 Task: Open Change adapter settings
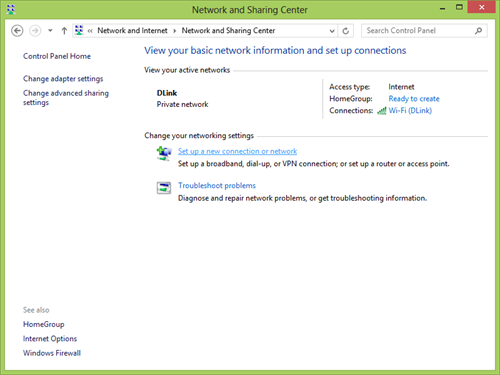click(63, 79)
